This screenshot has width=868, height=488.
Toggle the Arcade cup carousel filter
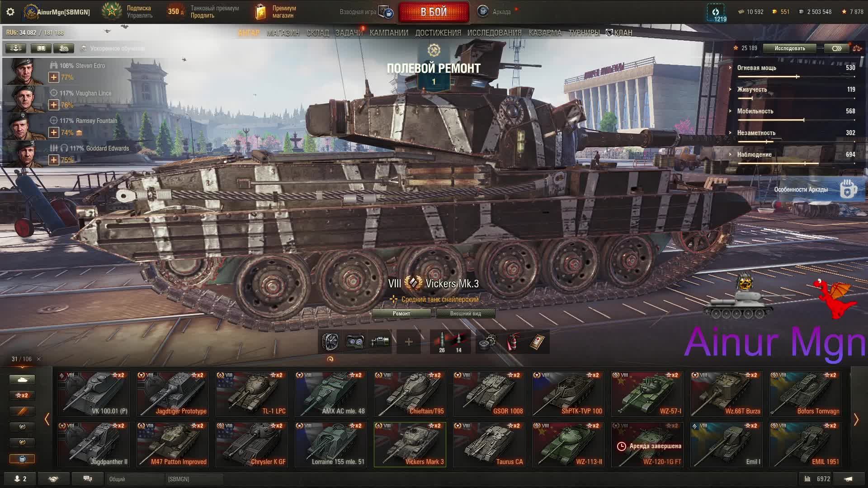[22, 459]
